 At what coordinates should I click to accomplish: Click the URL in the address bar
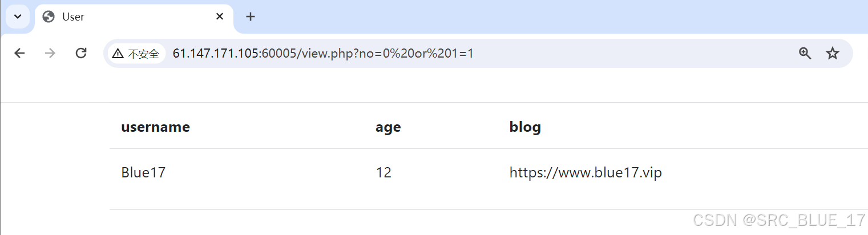coord(323,54)
